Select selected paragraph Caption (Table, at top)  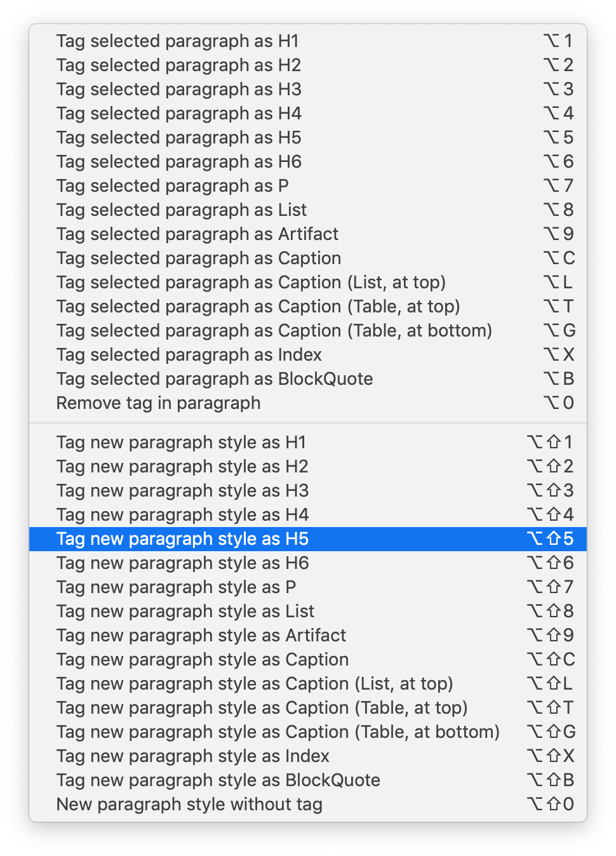[x=308, y=306]
